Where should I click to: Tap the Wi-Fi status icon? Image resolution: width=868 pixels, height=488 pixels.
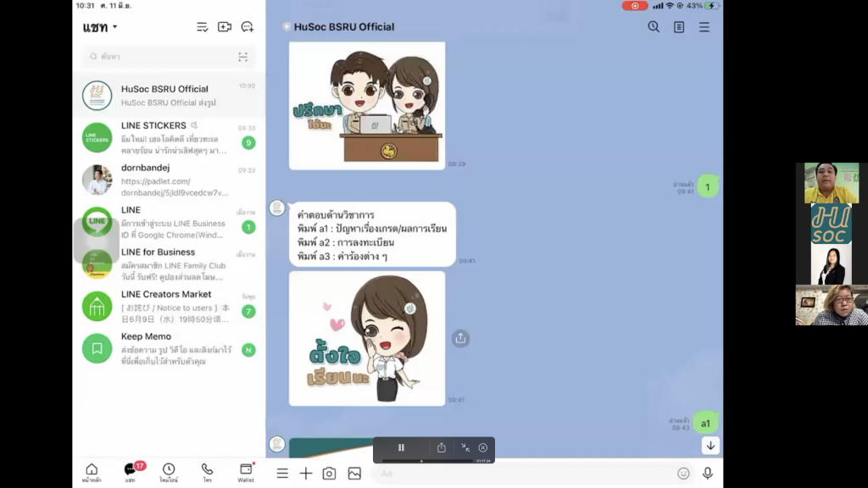[x=670, y=6]
